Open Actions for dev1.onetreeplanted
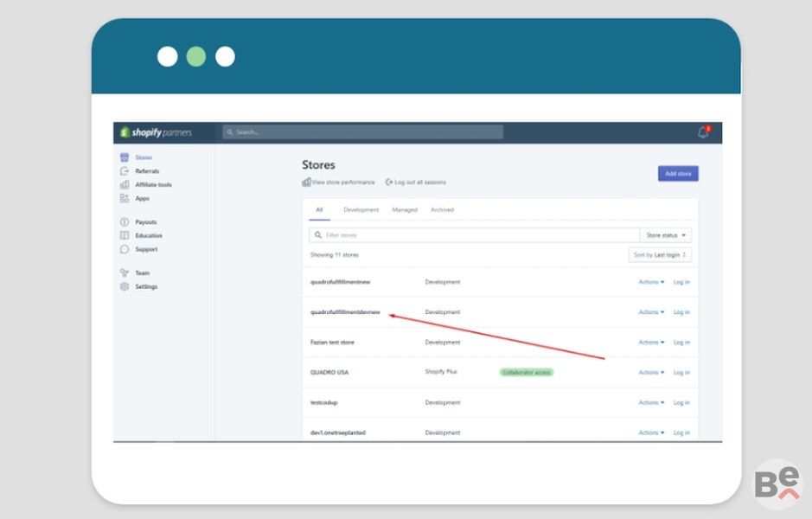 pos(651,432)
